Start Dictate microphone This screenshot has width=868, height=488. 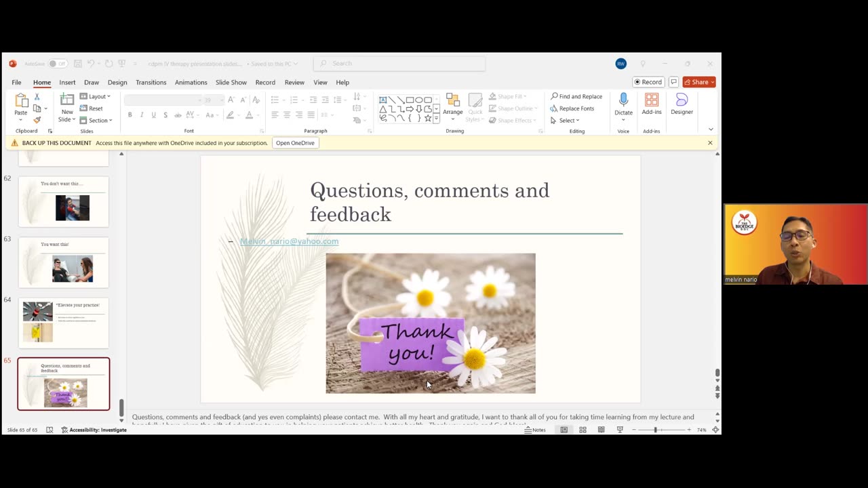pos(623,100)
